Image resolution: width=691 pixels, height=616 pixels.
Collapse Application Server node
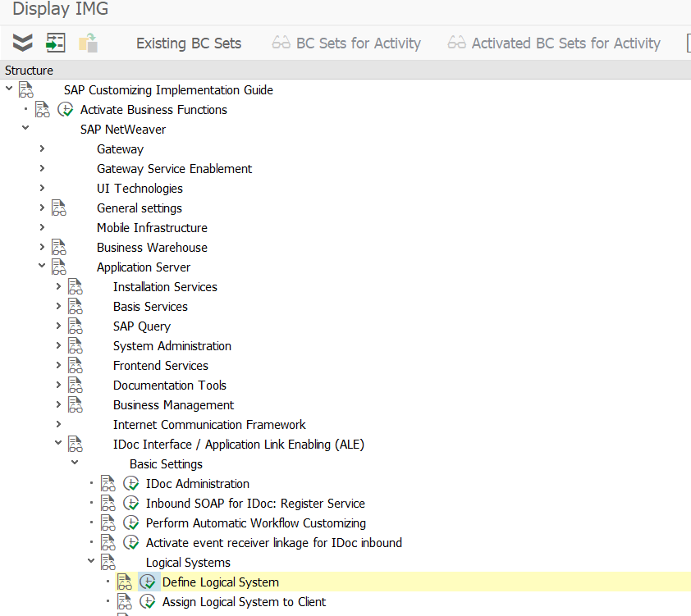[x=42, y=266]
